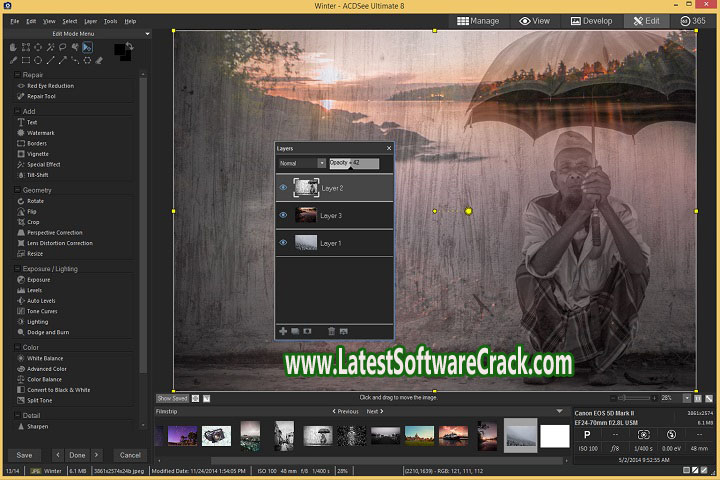
Task: Swap foreground and background colors
Action: point(129,46)
